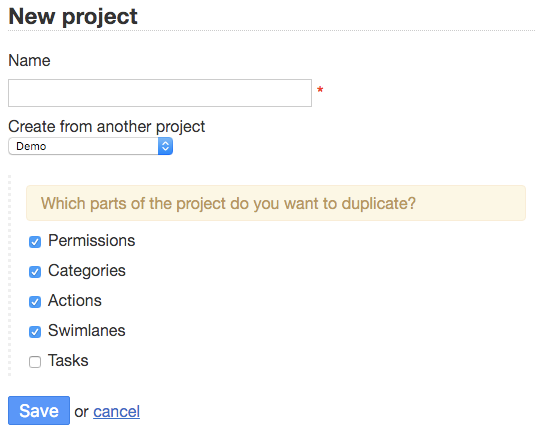Image resolution: width=535 pixels, height=428 pixels.
Task: Click the Permissions label text
Action: tap(91, 241)
